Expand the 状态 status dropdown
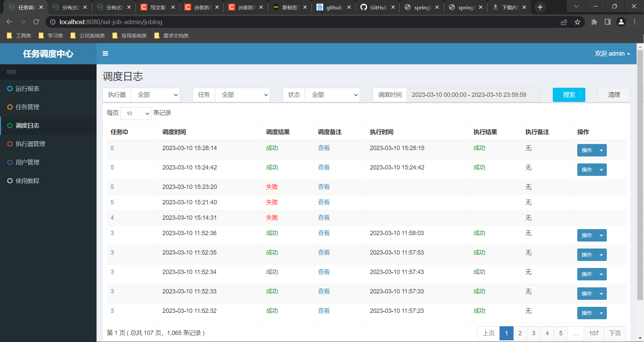 [332, 95]
